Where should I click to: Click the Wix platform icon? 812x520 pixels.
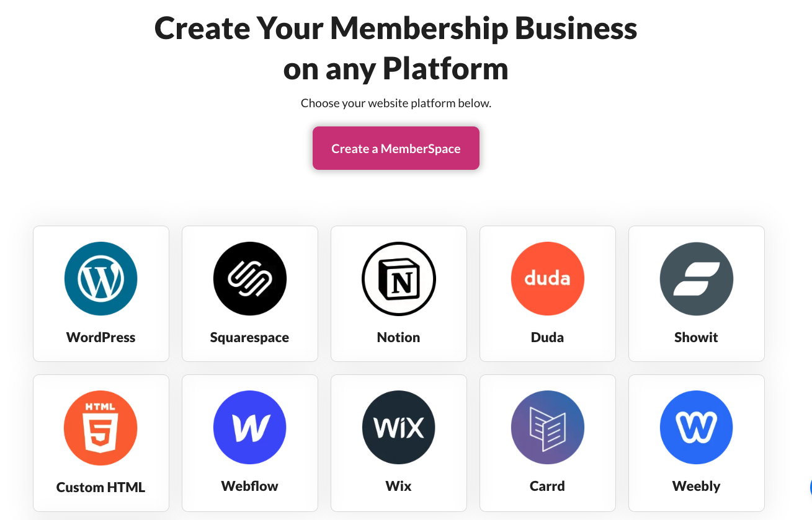click(398, 428)
